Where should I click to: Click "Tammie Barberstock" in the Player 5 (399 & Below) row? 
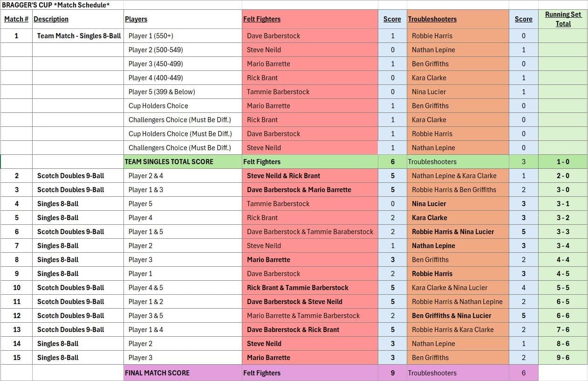310,92
